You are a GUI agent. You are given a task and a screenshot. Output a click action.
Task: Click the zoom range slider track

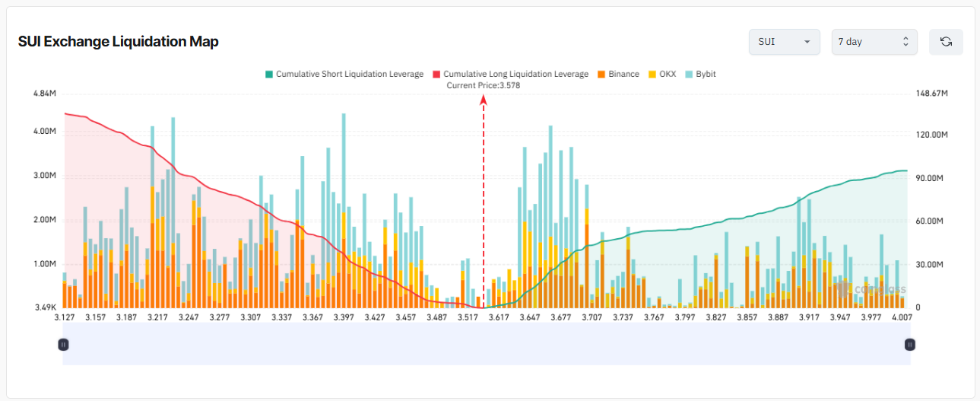(x=486, y=345)
